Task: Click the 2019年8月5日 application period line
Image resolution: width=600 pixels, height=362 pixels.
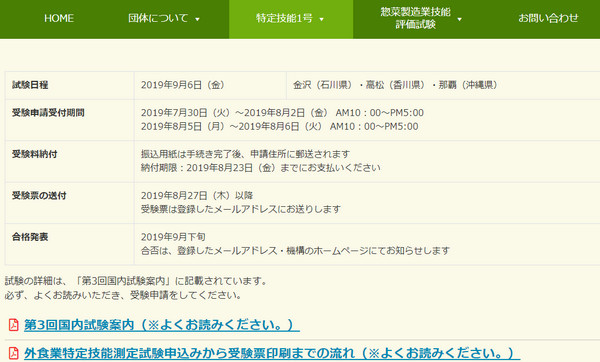Action: click(x=280, y=126)
